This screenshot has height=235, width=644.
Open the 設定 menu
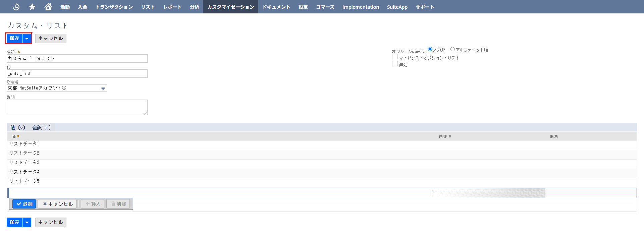pos(303,7)
